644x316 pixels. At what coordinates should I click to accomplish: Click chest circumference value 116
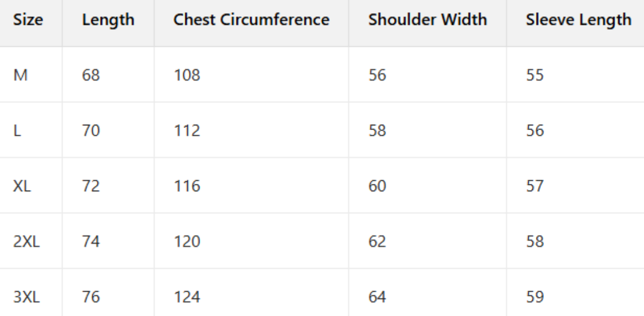click(x=187, y=186)
